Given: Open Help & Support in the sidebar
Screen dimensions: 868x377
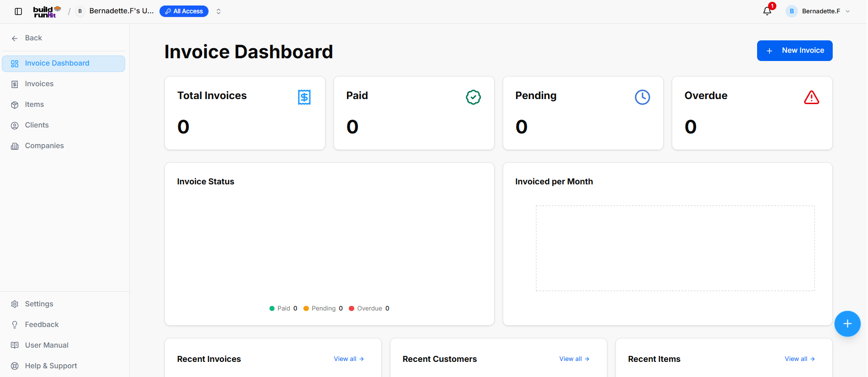Looking at the screenshot, I should 63,366.
